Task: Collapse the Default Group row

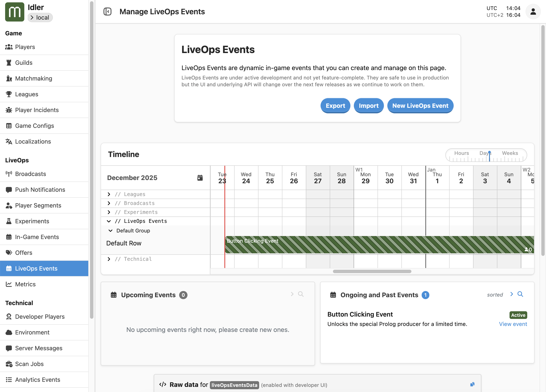Action: coord(110,231)
